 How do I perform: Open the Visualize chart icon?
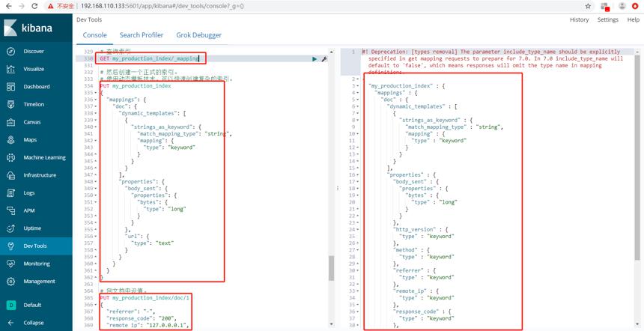click(x=11, y=69)
